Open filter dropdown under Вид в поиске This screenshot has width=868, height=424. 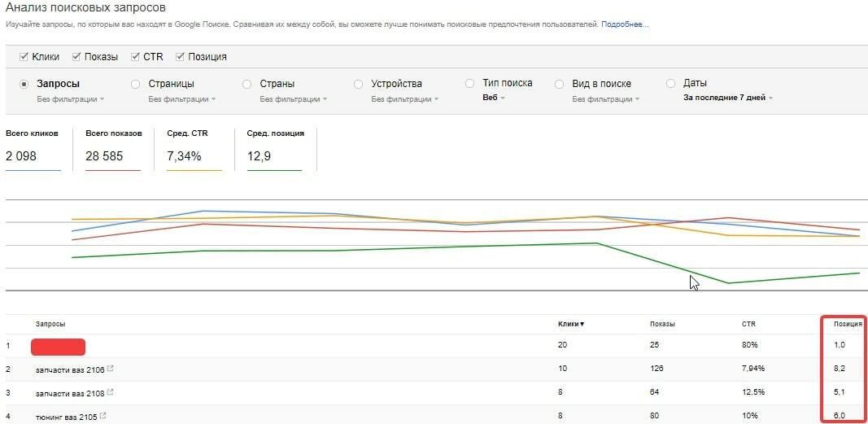click(x=606, y=99)
